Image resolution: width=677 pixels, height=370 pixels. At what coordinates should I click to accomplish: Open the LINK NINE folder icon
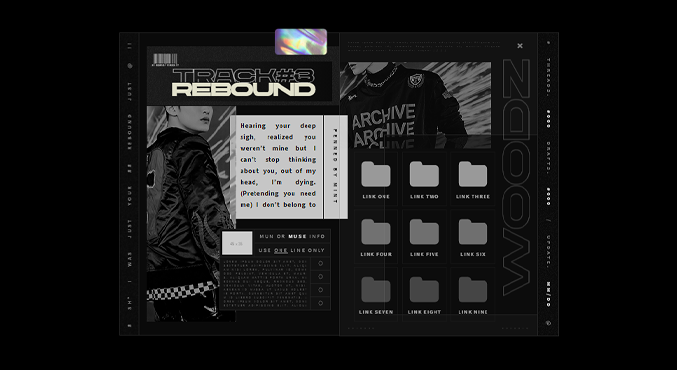[473, 290]
